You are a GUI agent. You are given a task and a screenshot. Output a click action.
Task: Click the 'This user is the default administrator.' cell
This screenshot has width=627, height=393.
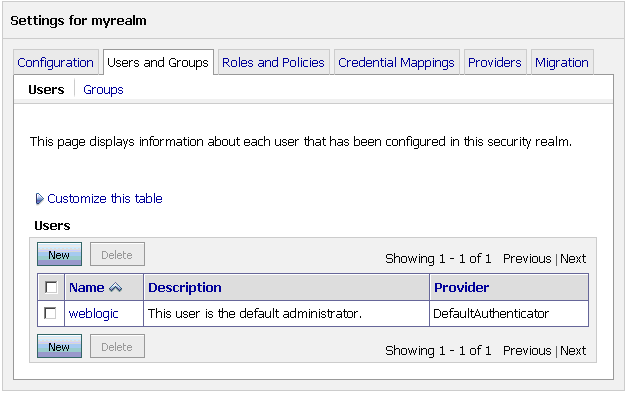(286, 313)
